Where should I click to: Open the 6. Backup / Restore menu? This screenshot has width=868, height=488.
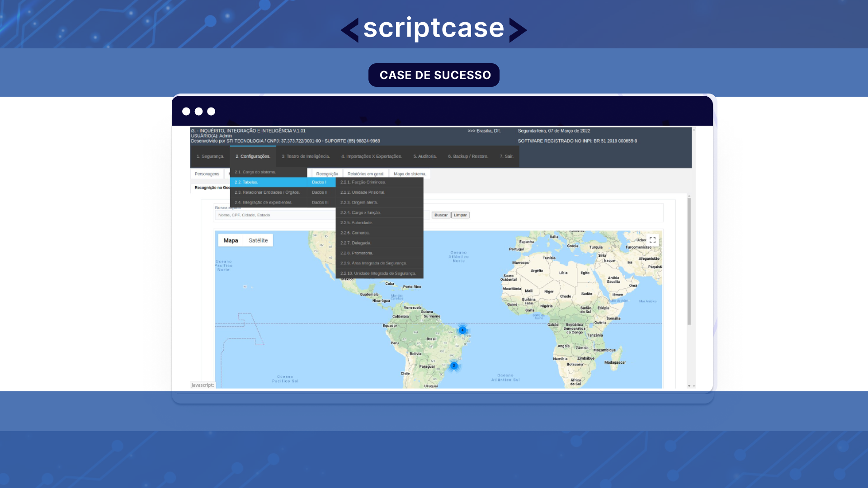(x=468, y=157)
